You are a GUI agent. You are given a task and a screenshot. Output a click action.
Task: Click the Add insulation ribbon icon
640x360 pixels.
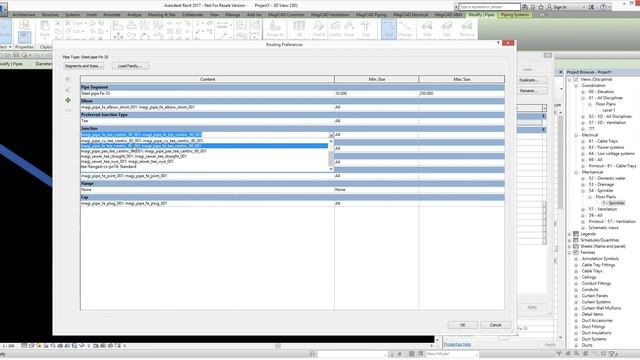coord(427,29)
